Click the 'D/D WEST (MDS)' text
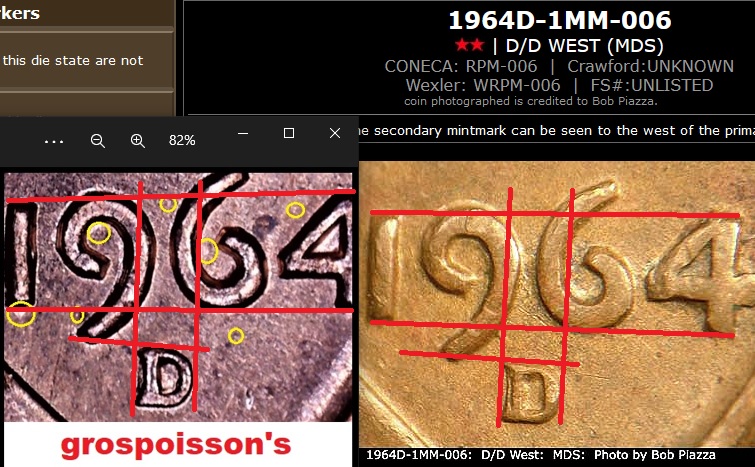This screenshot has width=755, height=467. [x=585, y=46]
